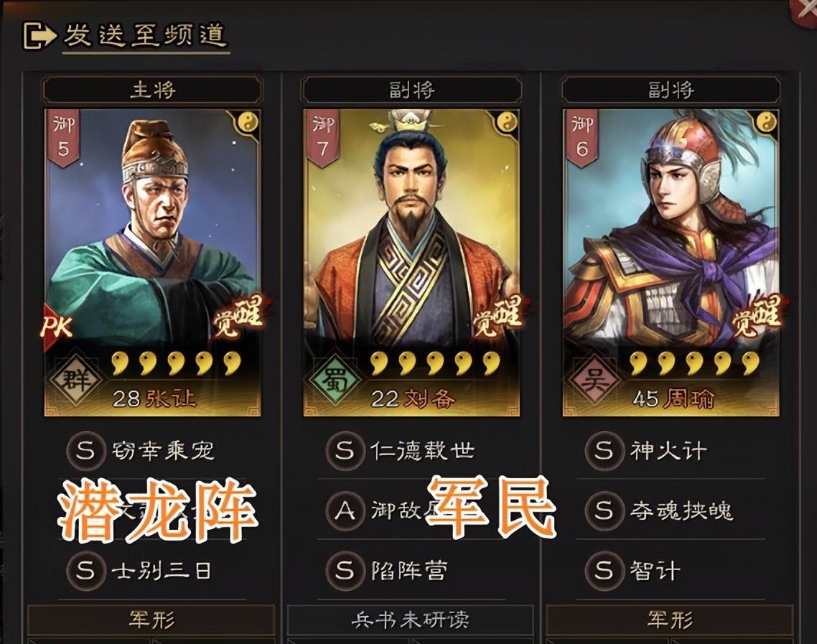Image resolution: width=817 pixels, height=644 pixels.
Task: Tap Zhou Yu's yin-yang badge icon
Action: 766,123
